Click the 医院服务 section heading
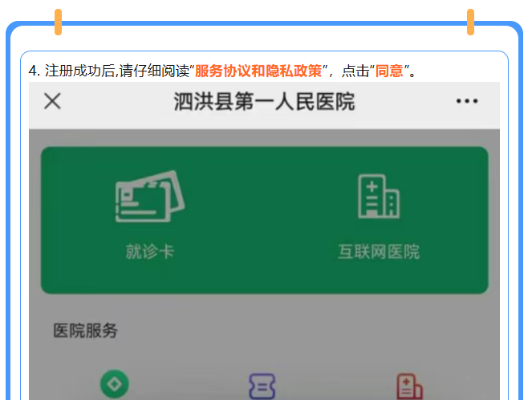This screenshot has height=400, width=532. (x=85, y=330)
